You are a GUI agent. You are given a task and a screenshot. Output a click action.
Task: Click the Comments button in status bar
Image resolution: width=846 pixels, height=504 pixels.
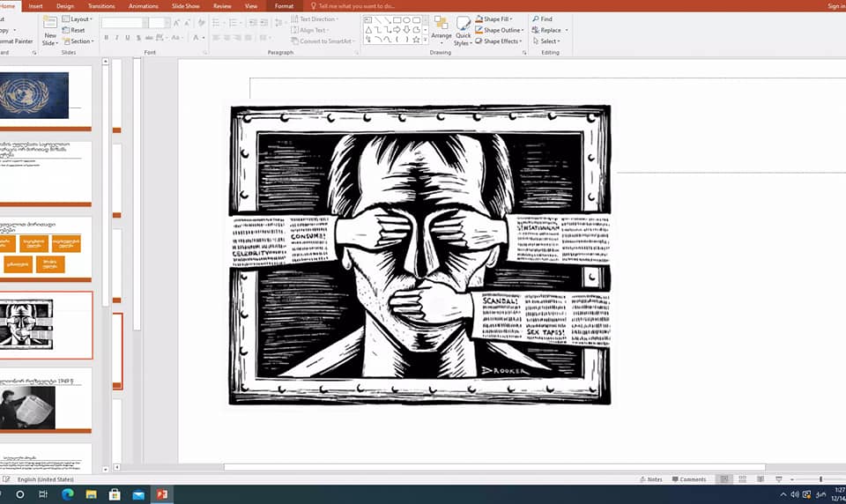(689, 479)
